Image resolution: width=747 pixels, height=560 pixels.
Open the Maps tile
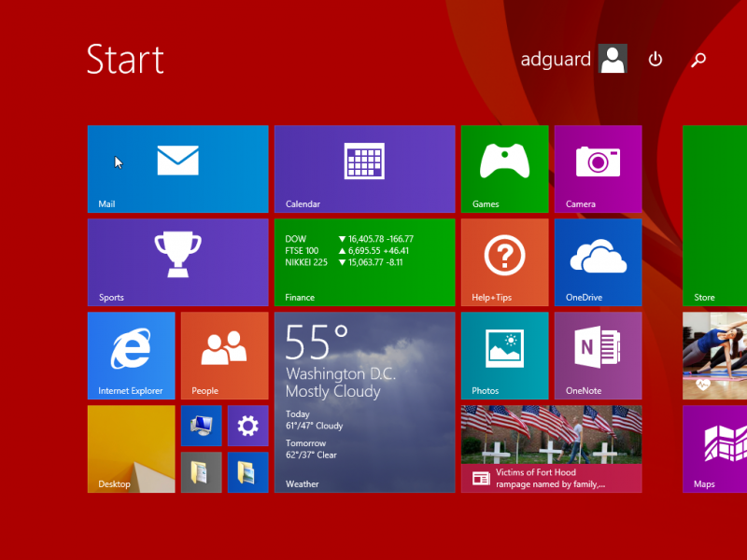tap(714, 449)
